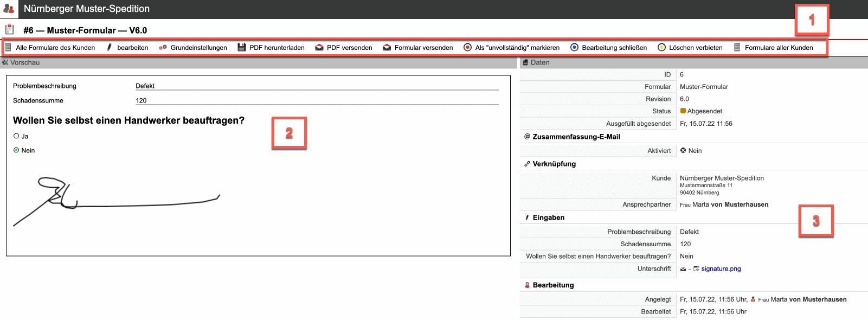Mark form as "unvollständig"
The image size is (868, 320).
coord(467,48)
